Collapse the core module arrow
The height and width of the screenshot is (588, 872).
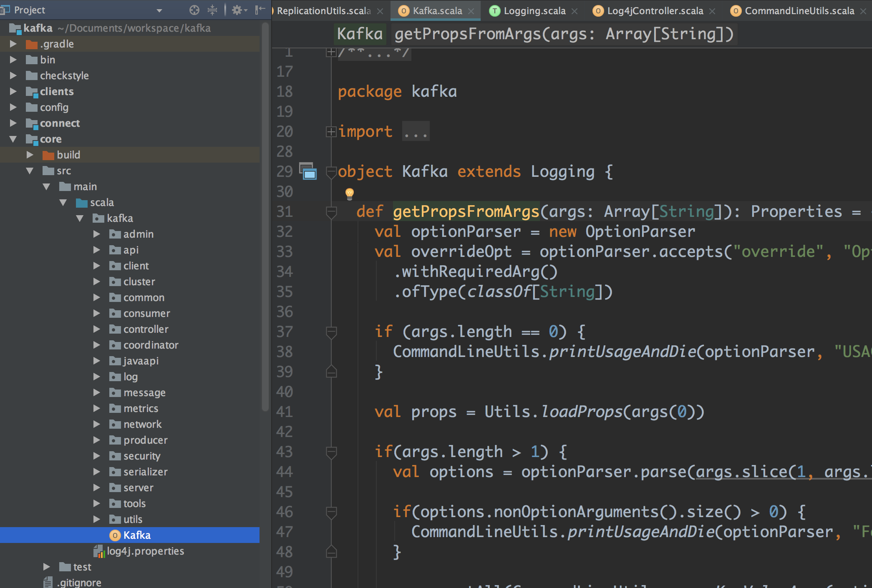coord(13,139)
